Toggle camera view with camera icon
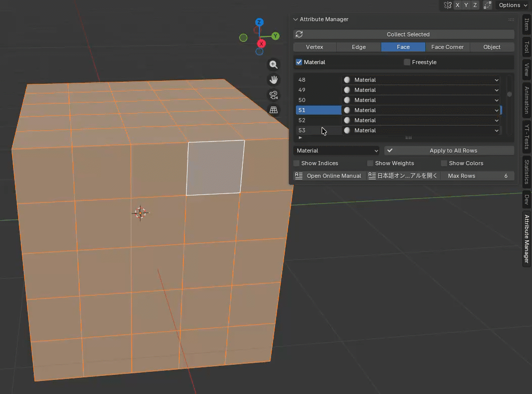The height and width of the screenshot is (394, 532). [x=274, y=95]
